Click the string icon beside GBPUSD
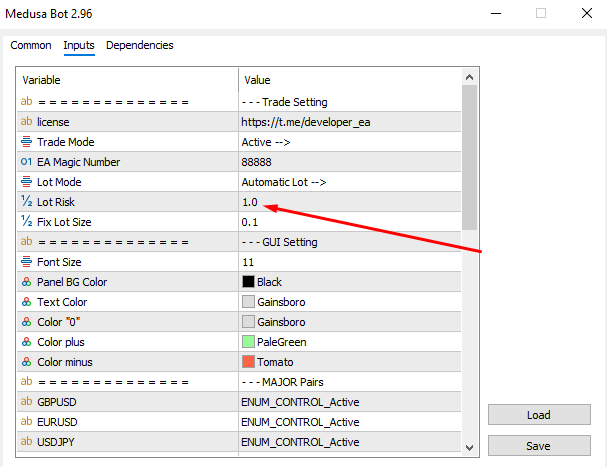This screenshot has width=607, height=467. tap(26, 402)
